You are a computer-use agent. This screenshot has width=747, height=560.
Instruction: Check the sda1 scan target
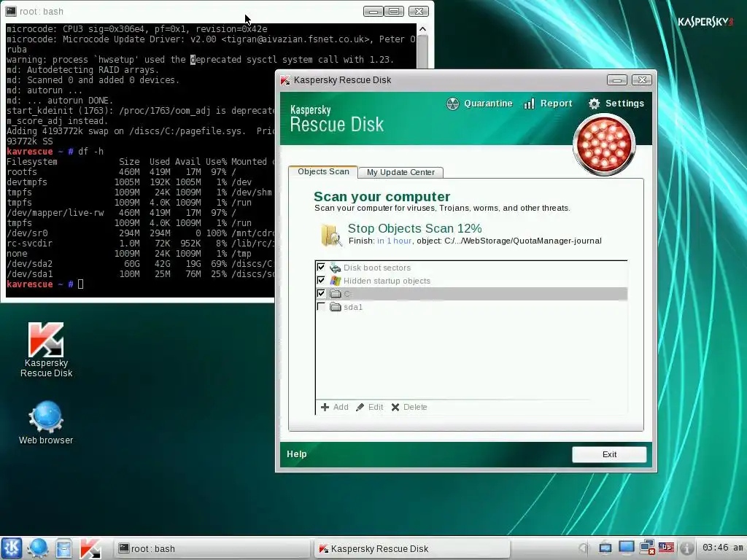click(321, 307)
